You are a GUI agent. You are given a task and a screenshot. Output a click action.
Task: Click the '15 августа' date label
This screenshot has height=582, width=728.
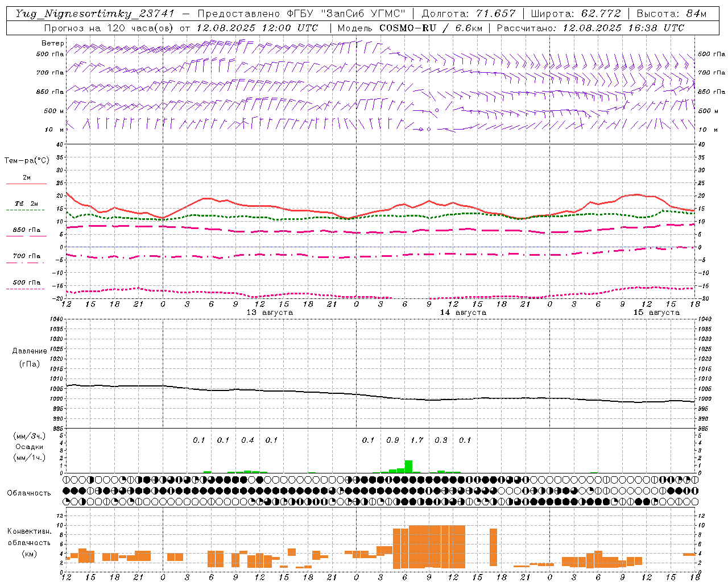pyautogui.click(x=656, y=313)
